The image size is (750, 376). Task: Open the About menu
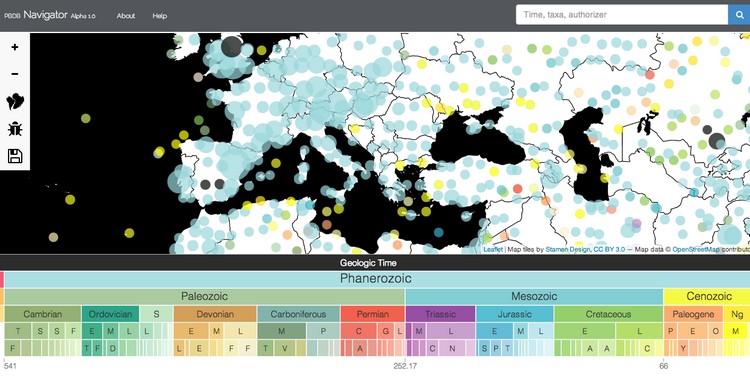126,16
